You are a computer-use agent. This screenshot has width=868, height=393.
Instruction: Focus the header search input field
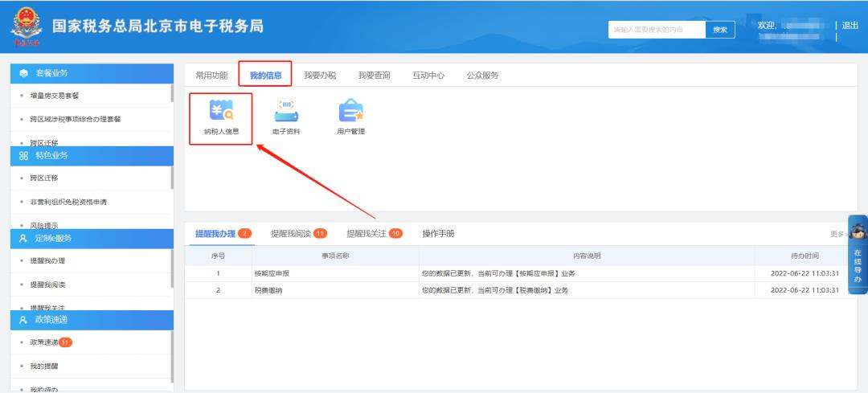pyautogui.click(x=657, y=30)
